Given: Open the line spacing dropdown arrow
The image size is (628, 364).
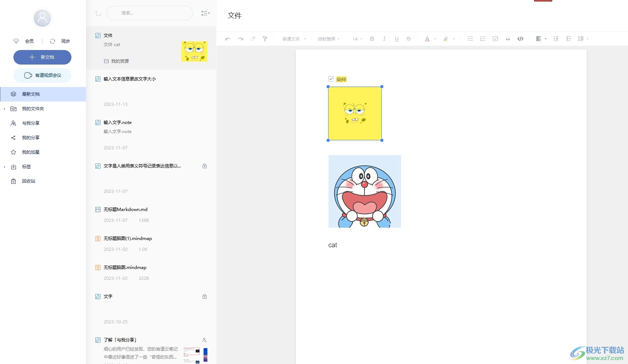Looking at the screenshot, I should 587,39.
